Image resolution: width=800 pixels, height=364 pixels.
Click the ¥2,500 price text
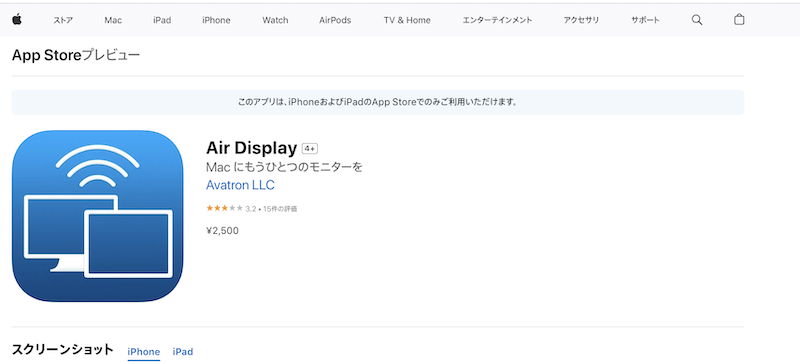click(222, 231)
